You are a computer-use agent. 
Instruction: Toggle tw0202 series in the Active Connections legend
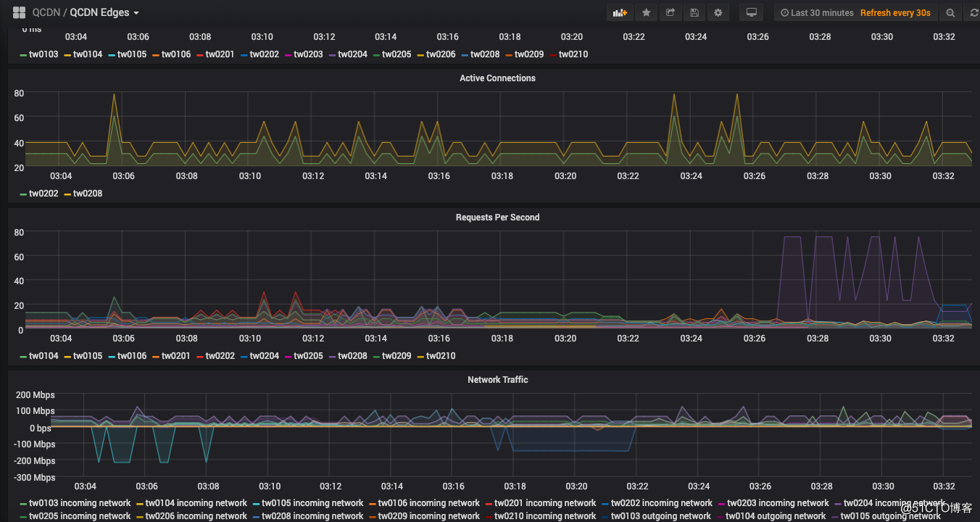[x=43, y=194]
